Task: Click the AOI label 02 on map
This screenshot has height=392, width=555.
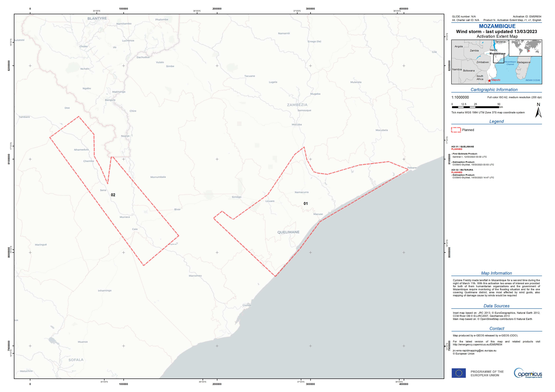Action: 113,195
